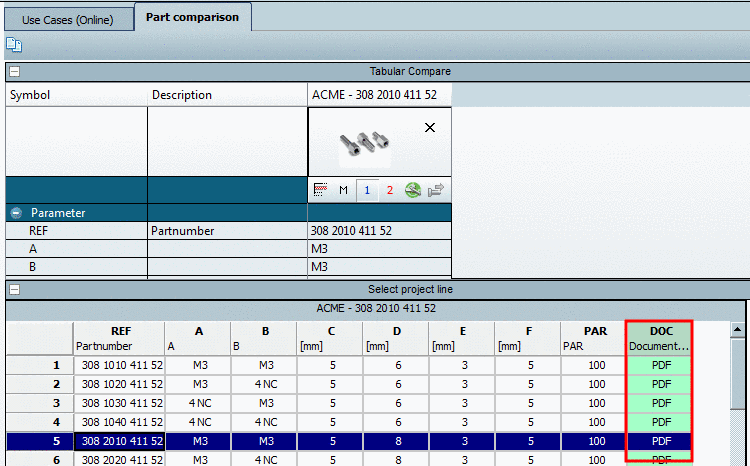
Task: Click the E [mm] column header
Action: (x=461, y=338)
